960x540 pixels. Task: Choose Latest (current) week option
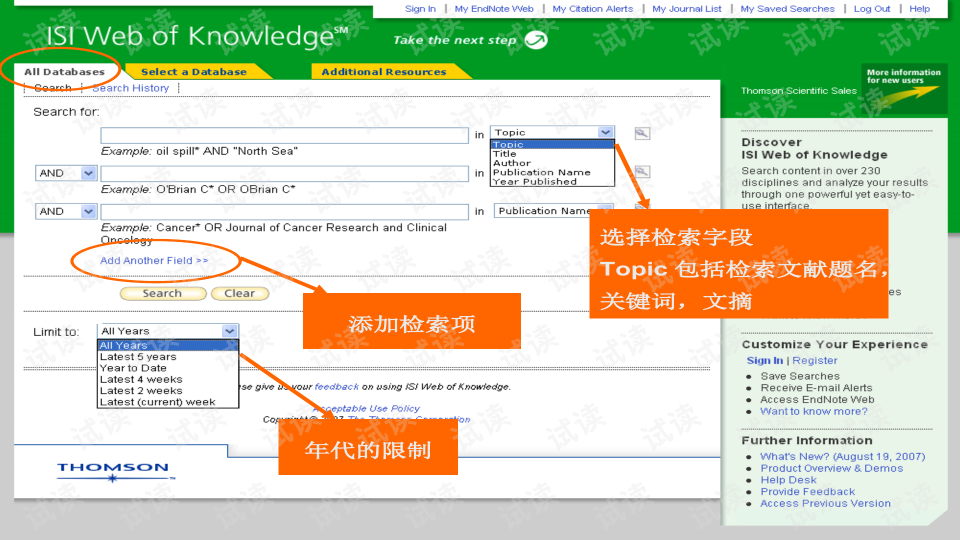(x=158, y=402)
